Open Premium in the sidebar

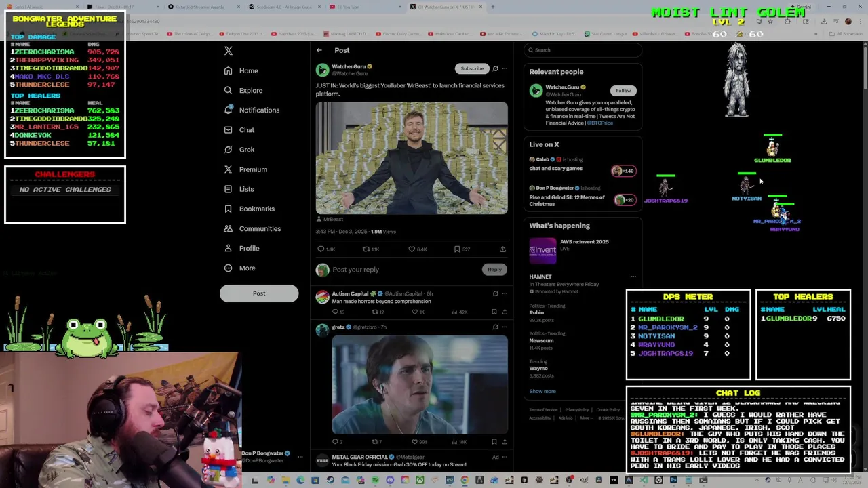point(245,169)
